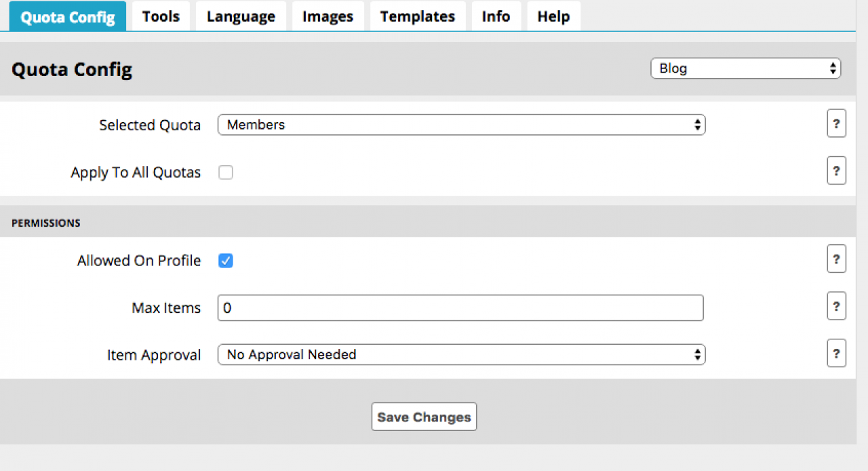Expand the Selected Quota dropdown showing Members
The width and height of the screenshot is (868, 471).
click(x=461, y=125)
